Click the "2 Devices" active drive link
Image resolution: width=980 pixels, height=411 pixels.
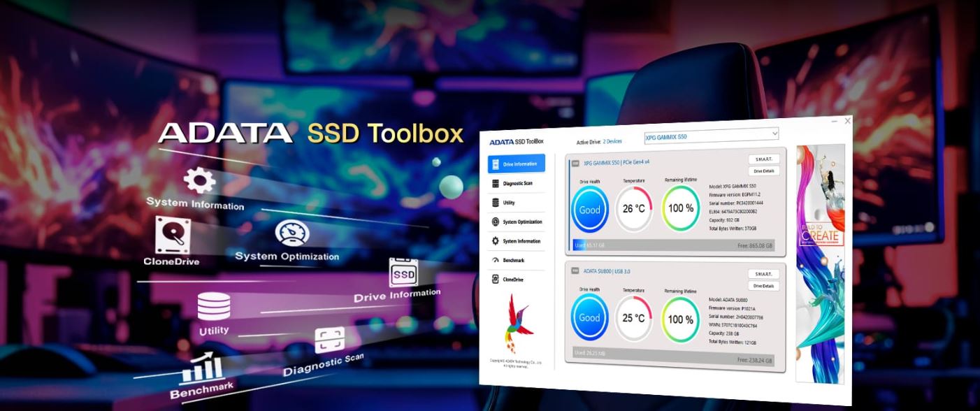612,141
